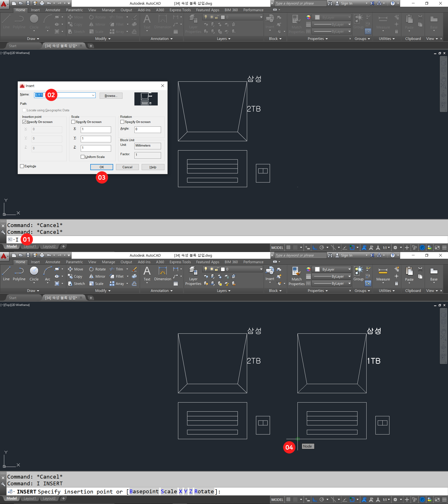Open Layer Properties in the lower ribbon
The width and height of the screenshot is (448, 504).
(x=193, y=276)
